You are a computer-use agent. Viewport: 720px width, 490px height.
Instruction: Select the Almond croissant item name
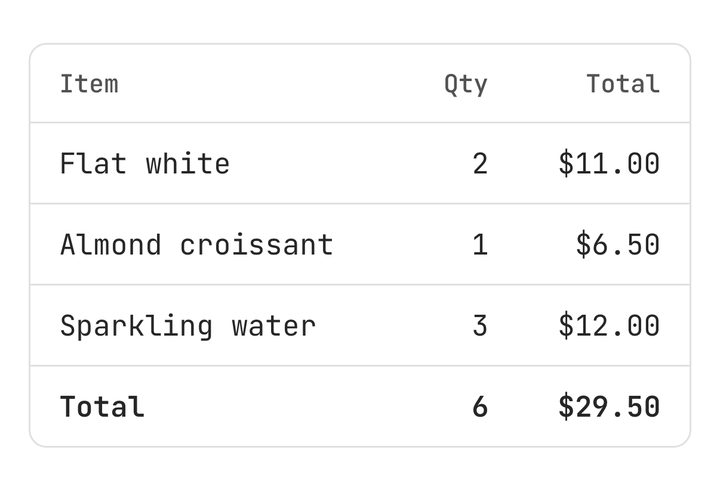coord(197,244)
